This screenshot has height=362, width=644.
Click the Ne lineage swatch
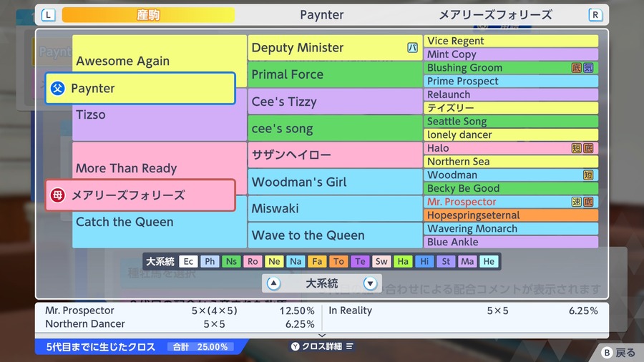click(274, 261)
